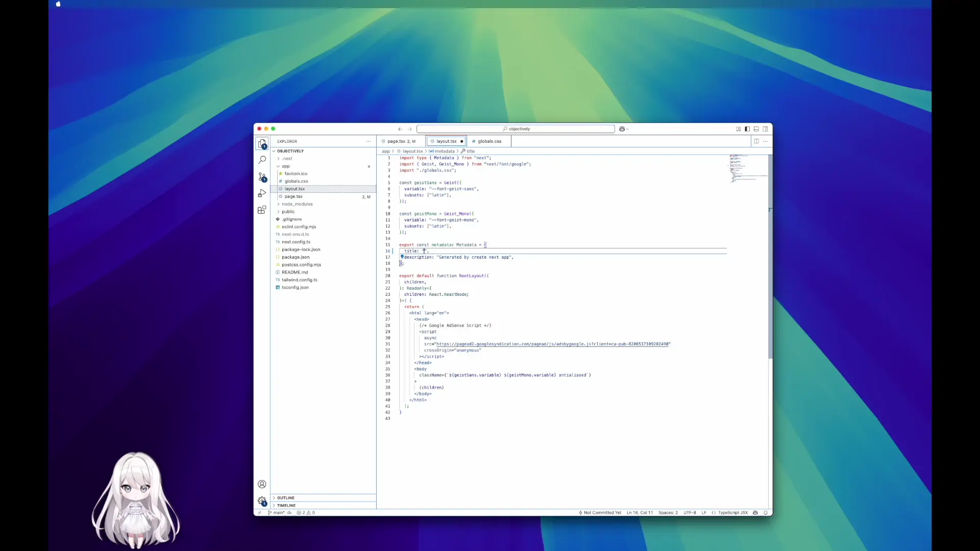The height and width of the screenshot is (551, 980).
Task: Open next.config.ts file
Action: pos(324,242)
